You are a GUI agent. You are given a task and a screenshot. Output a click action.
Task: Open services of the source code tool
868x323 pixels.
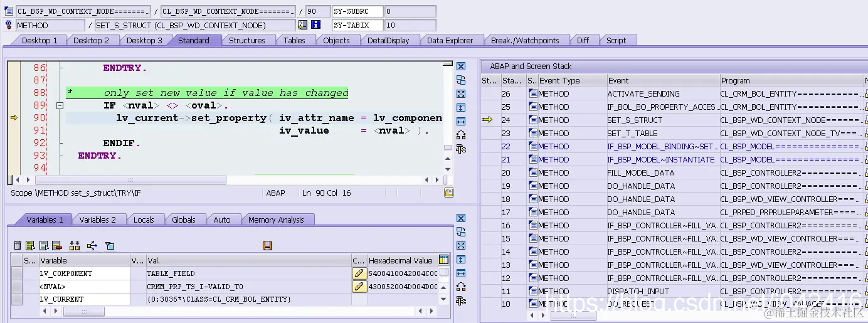pos(461,135)
